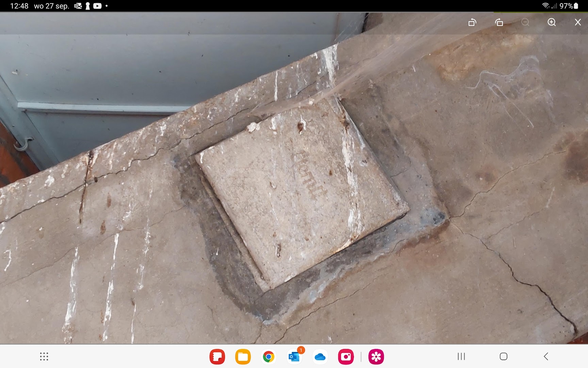588x368 pixels.
Task: Rotate the photo counterclockwise
Action: pos(472,22)
